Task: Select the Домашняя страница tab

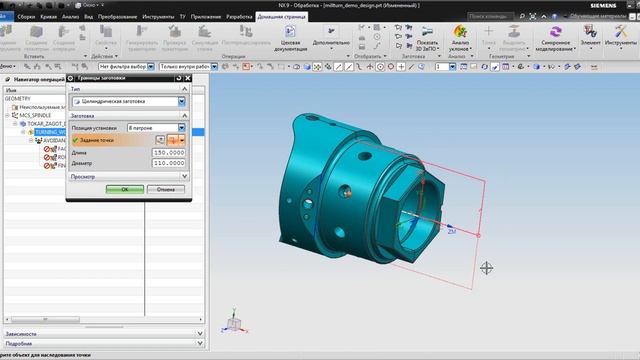Action: pos(282,17)
